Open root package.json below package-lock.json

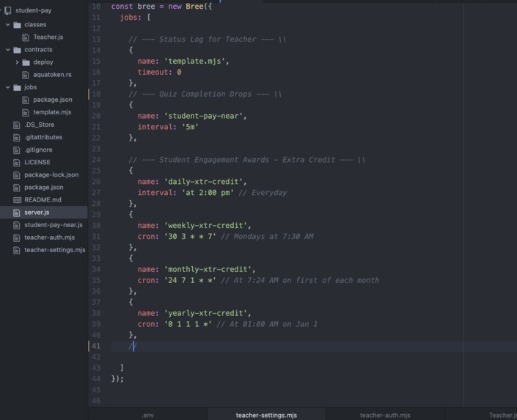[44, 187]
